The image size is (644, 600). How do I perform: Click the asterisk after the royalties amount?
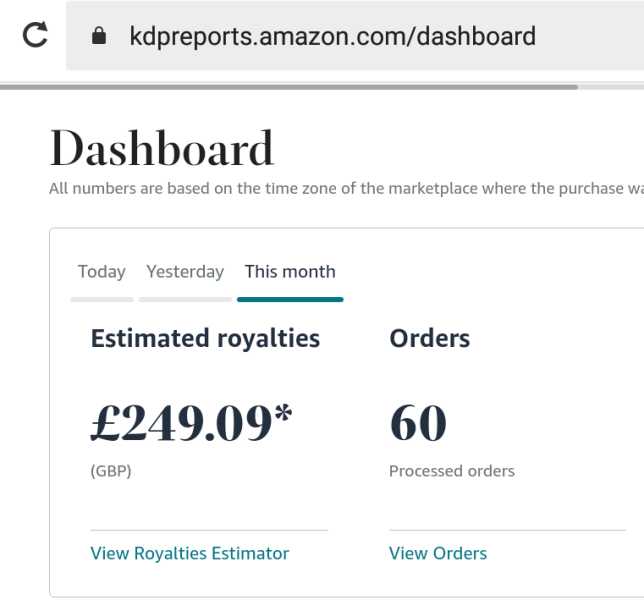coord(282,415)
